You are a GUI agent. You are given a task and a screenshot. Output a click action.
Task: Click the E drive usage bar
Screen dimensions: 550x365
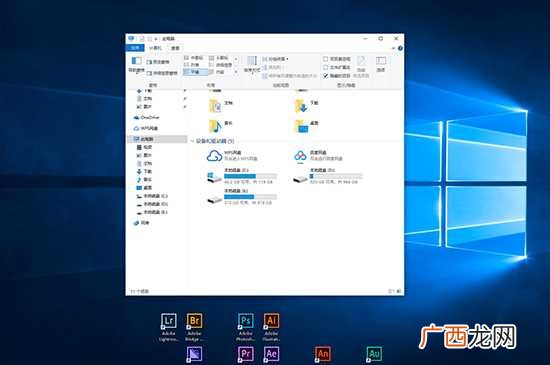click(250, 197)
